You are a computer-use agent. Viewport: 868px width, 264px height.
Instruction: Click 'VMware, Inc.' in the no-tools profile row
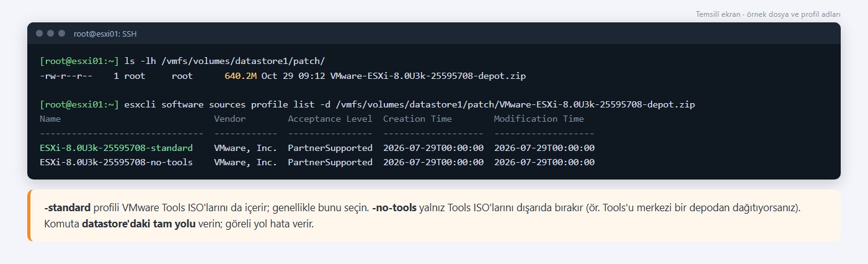[x=246, y=162]
